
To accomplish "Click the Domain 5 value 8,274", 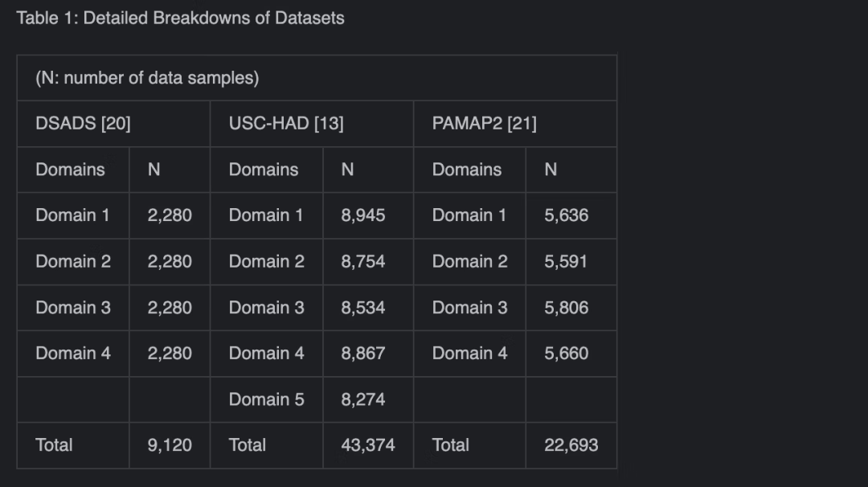I will 363,399.
